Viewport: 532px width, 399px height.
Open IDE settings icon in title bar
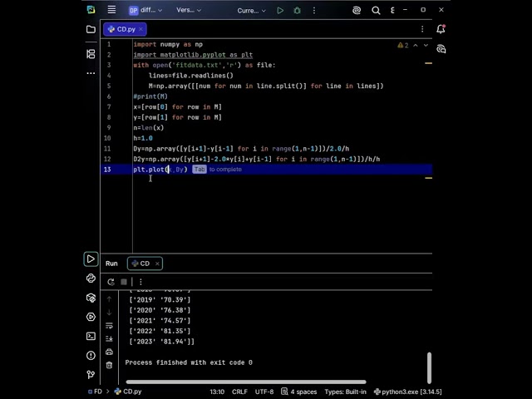click(392, 11)
